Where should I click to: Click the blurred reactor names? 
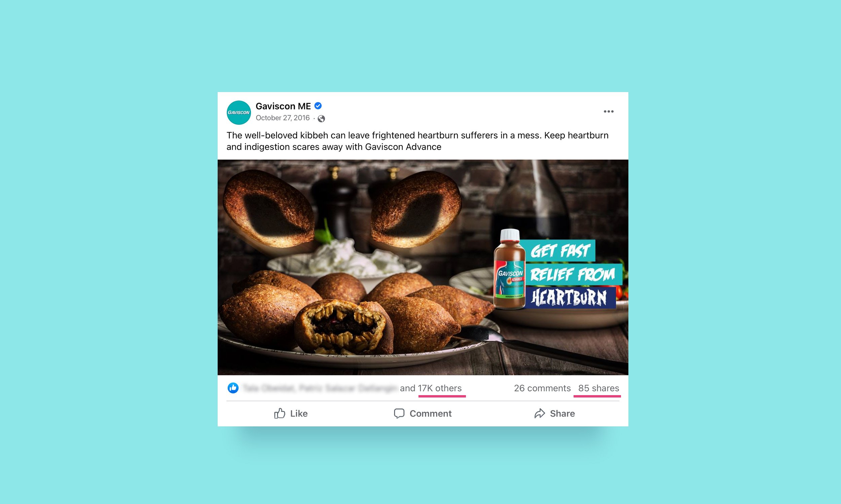pyautogui.click(x=320, y=388)
